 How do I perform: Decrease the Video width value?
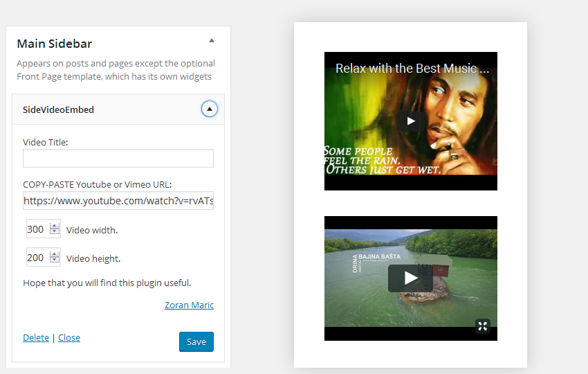point(55,231)
